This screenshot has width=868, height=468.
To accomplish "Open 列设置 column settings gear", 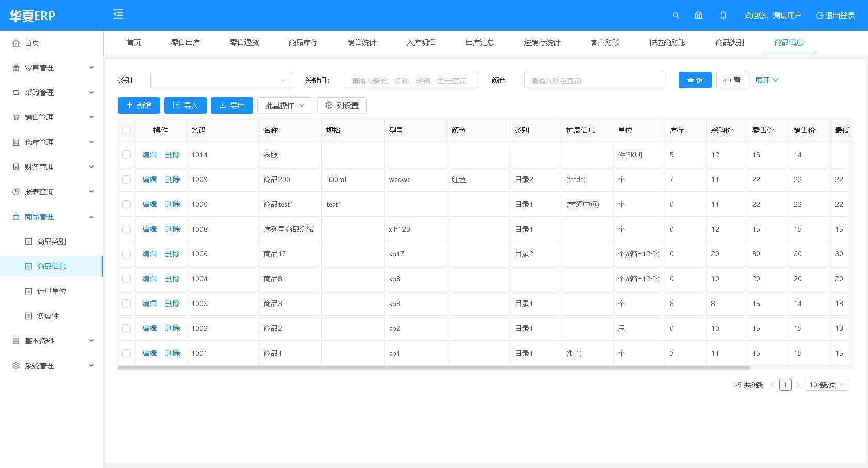I will 329,105.
